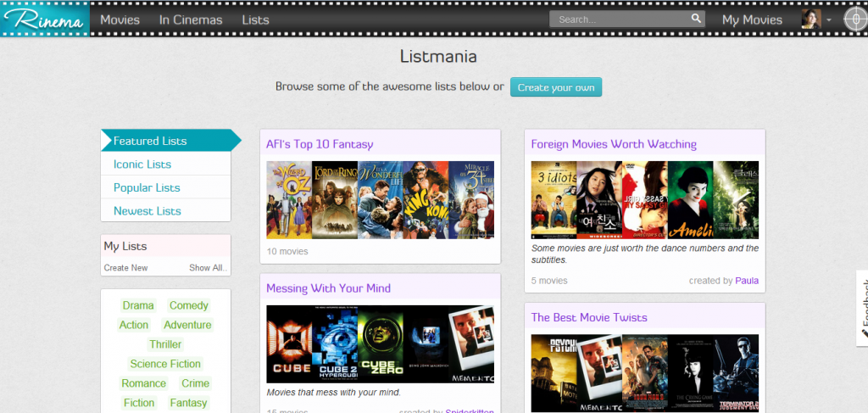Select the Thriller genre tag
This screenshot has height=413, width=868.
[x=165, y=344]
